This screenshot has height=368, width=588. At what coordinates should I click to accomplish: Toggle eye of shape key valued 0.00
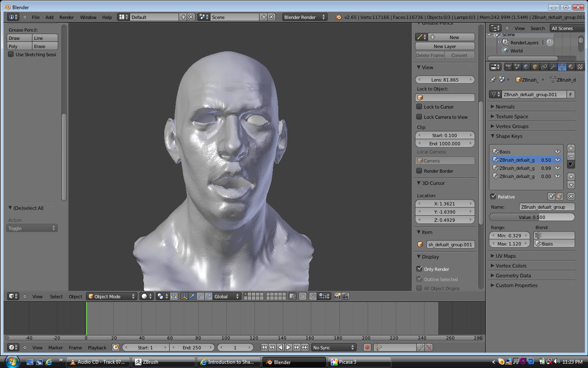click(x=557, y=176)
